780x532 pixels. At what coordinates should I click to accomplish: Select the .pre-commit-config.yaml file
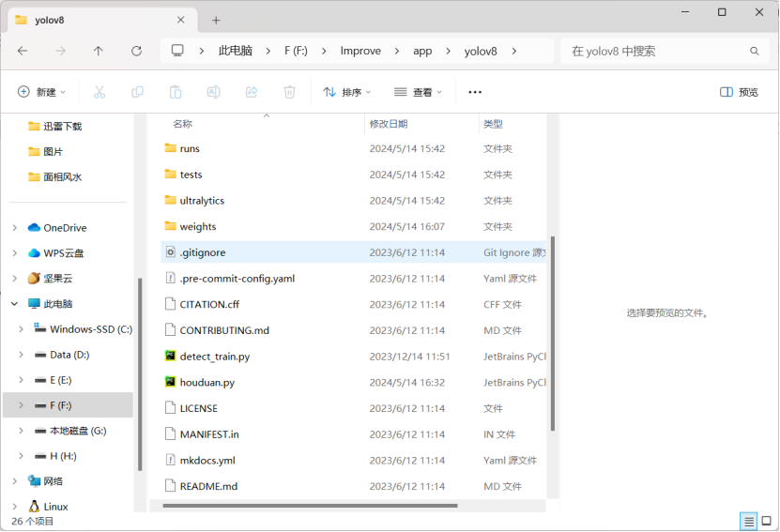point(353,279)
